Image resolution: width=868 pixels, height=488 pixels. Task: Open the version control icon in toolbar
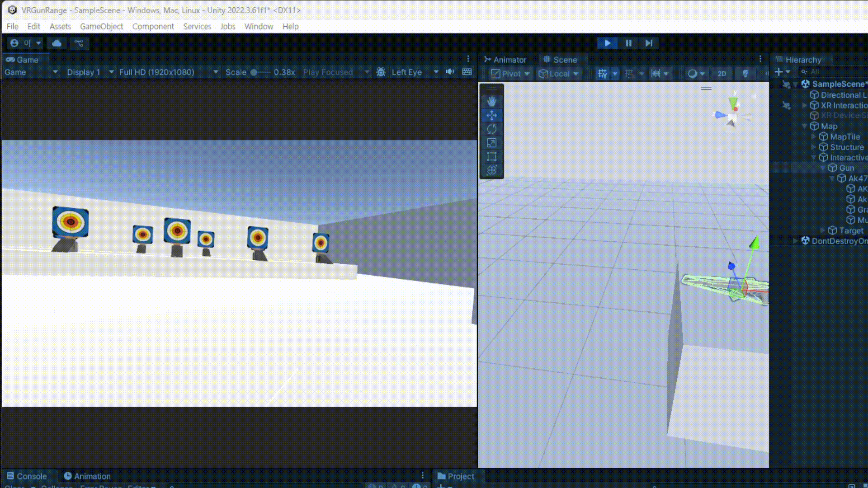coord(79,43)
